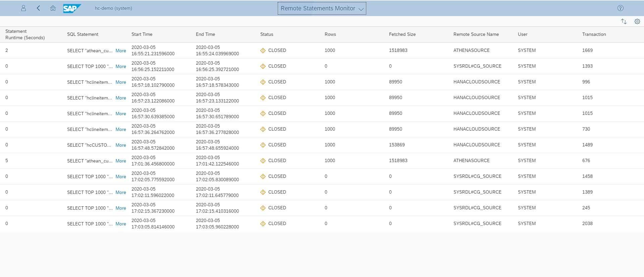
Task: Show More for transaction 1669 SQL statement
Action: tap(121, 51)
